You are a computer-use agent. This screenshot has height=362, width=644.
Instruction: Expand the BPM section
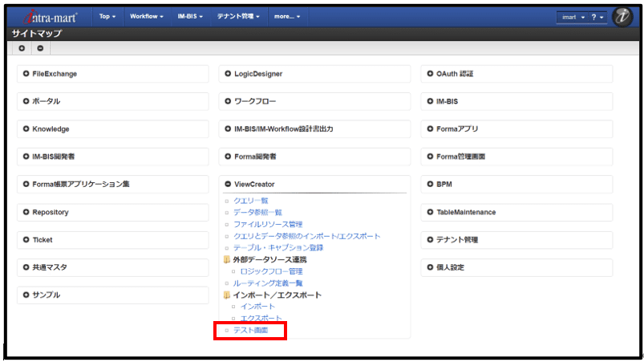[516, 184]
